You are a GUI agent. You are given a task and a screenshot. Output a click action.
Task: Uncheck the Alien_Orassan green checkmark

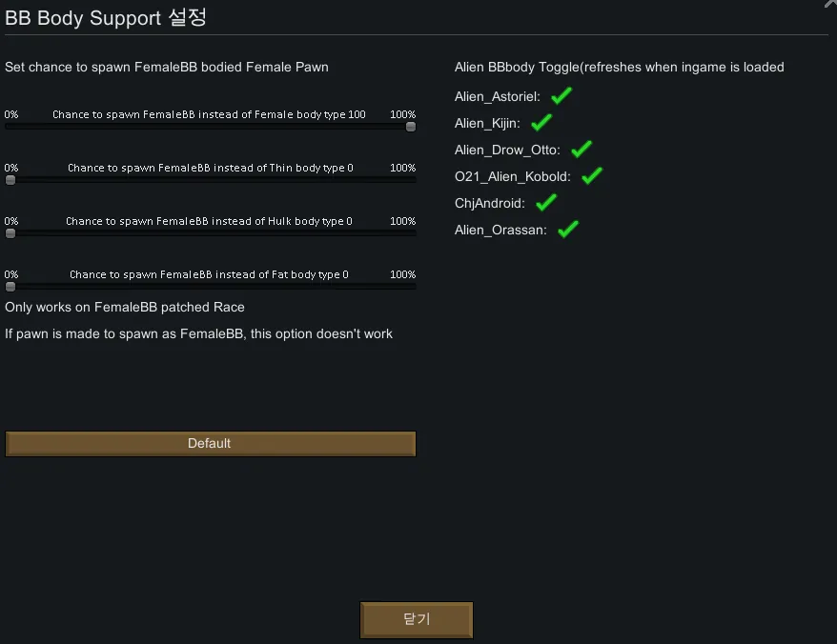coord(568,230)
